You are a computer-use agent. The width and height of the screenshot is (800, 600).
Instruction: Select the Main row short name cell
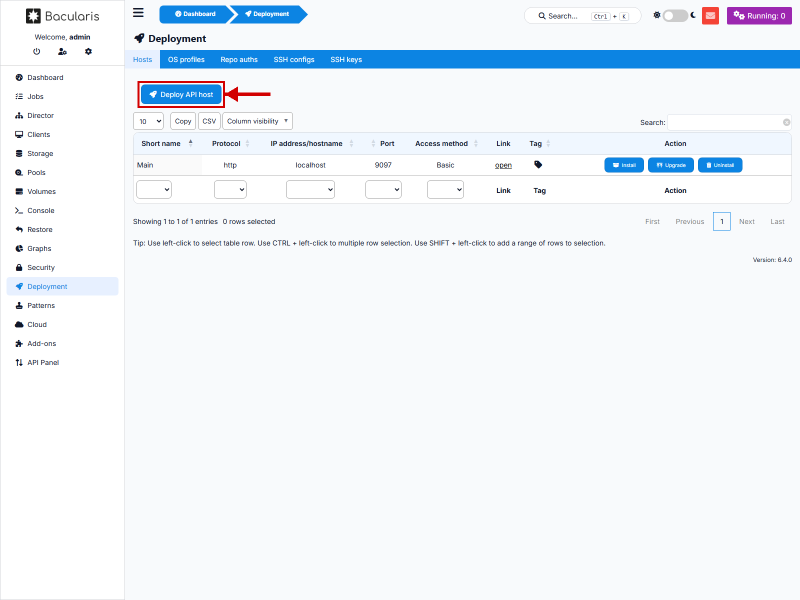coord(168,165)
